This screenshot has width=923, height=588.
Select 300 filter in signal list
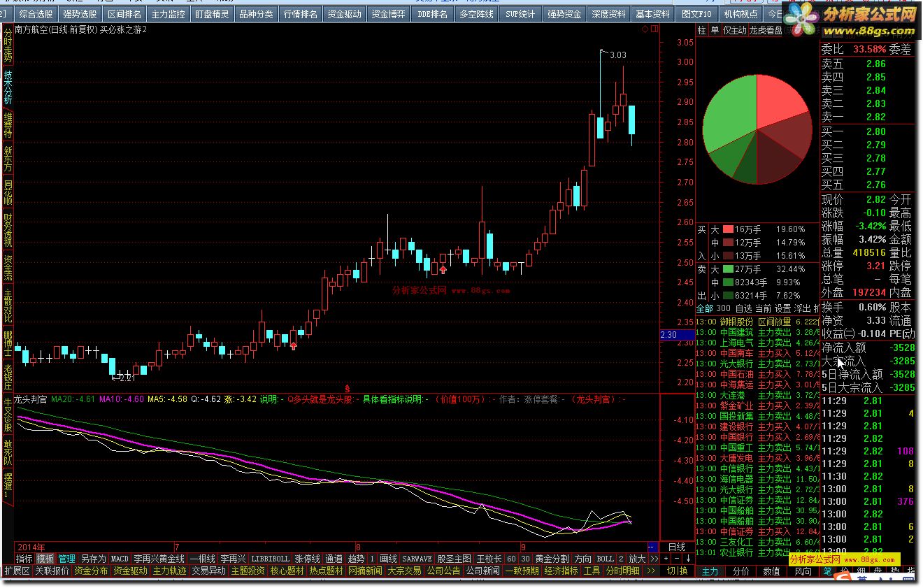click(x=724, y=308)
